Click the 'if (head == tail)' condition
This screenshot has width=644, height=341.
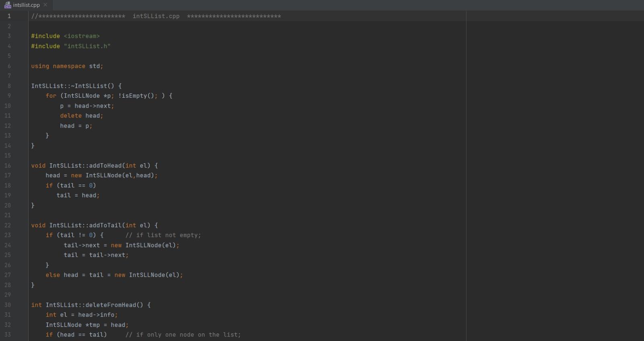coord(76,335)
